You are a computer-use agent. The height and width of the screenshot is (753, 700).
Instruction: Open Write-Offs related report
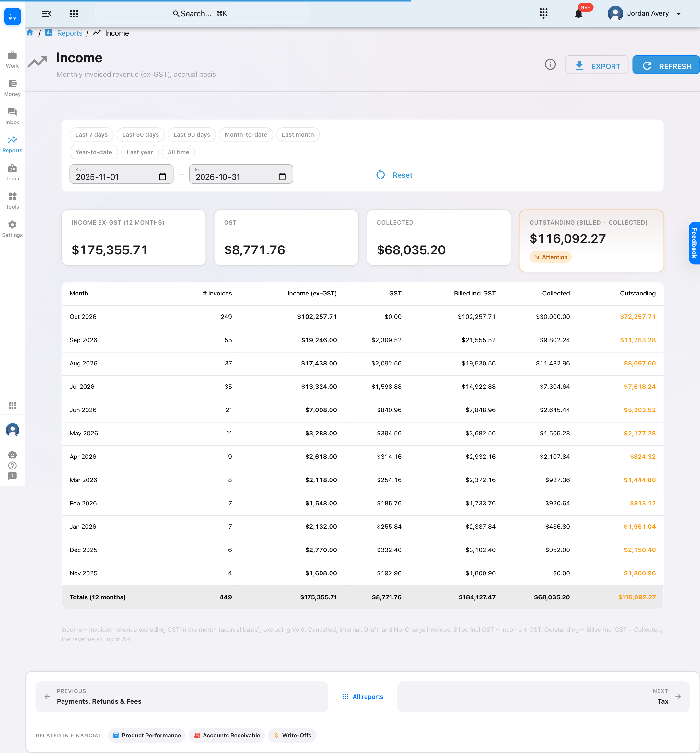tap(292, 735)
